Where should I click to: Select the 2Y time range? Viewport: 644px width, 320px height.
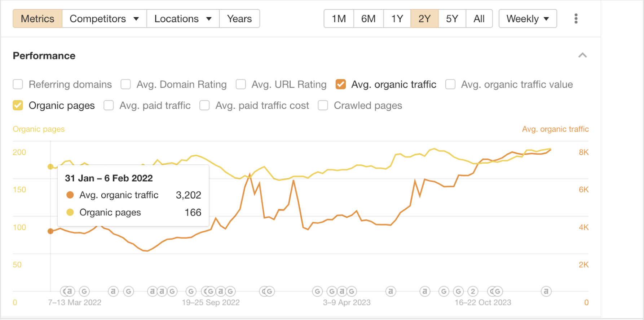point(424,19)
